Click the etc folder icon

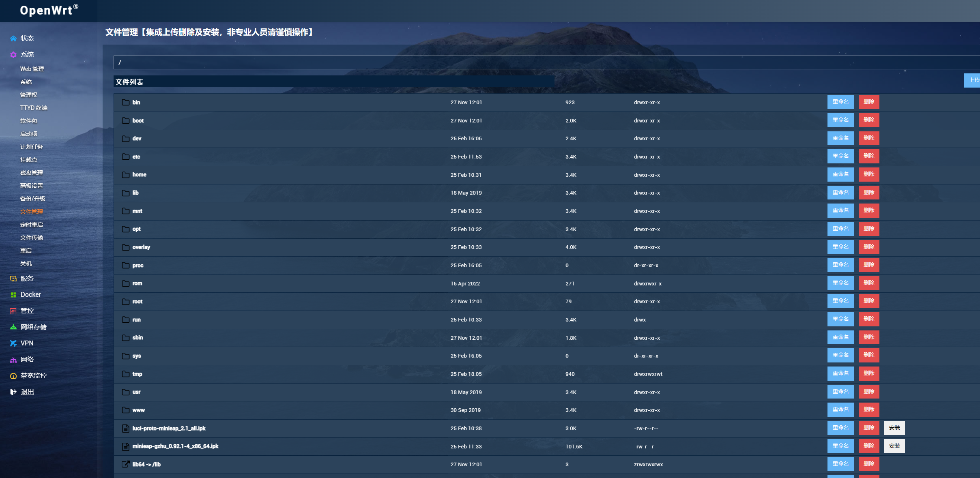tap(126, 156)
